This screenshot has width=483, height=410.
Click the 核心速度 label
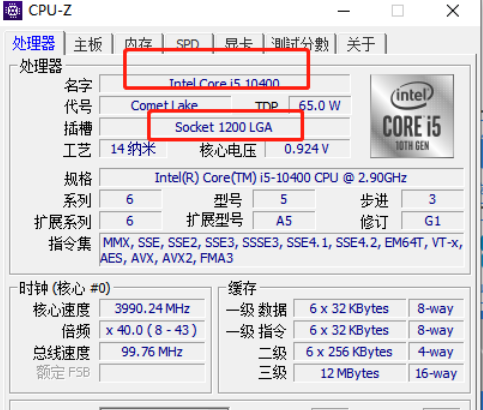tap(62, 310)
